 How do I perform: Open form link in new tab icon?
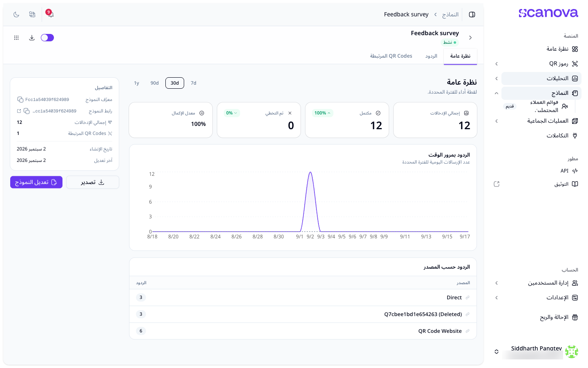19,111
